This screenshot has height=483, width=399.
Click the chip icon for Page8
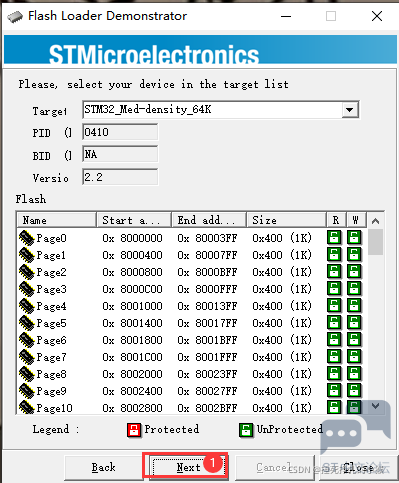26,374
